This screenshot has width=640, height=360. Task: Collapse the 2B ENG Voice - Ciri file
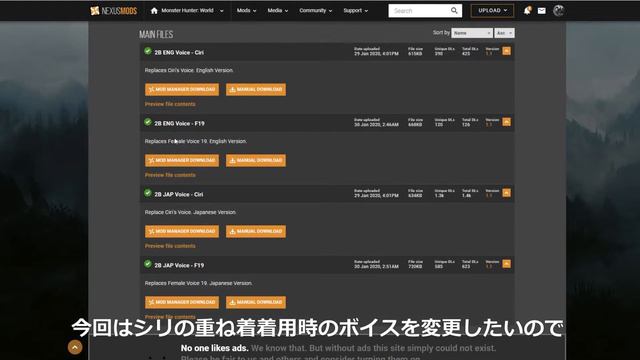(x=506, y=51)
